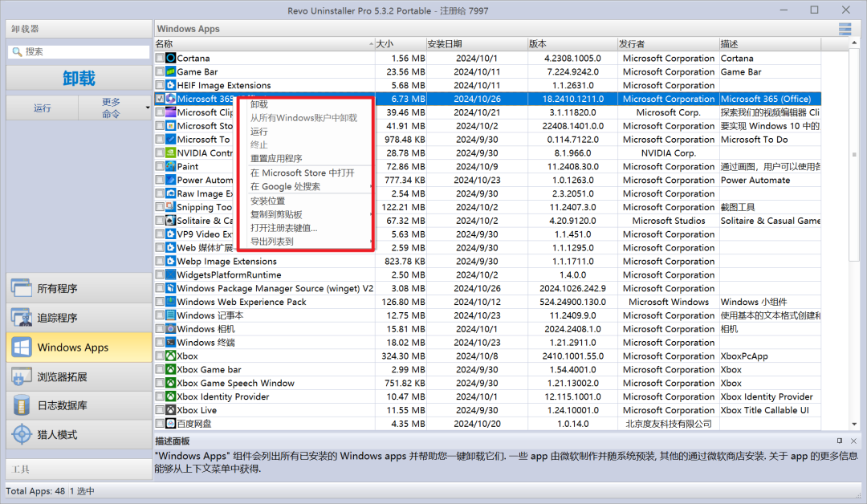Expand the 更多命令 dropdown arrow
867x504 pixels.
[148, 108]
